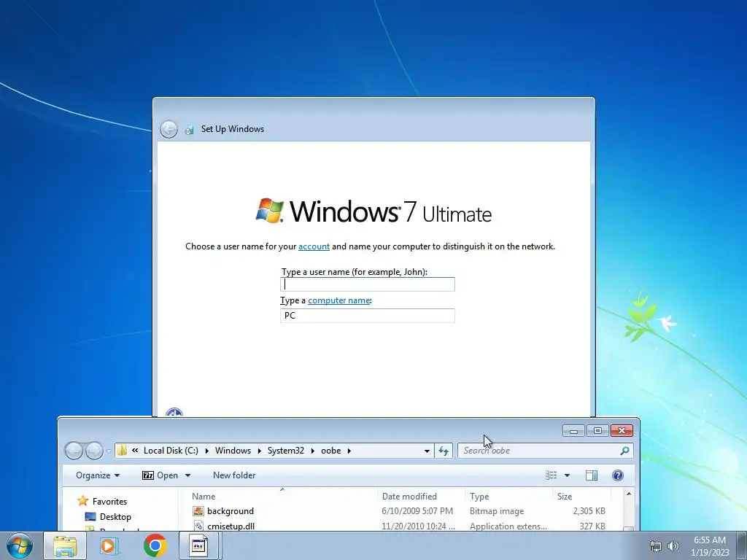Create a New folder
747x560 pixels.
tap(234, 475)
